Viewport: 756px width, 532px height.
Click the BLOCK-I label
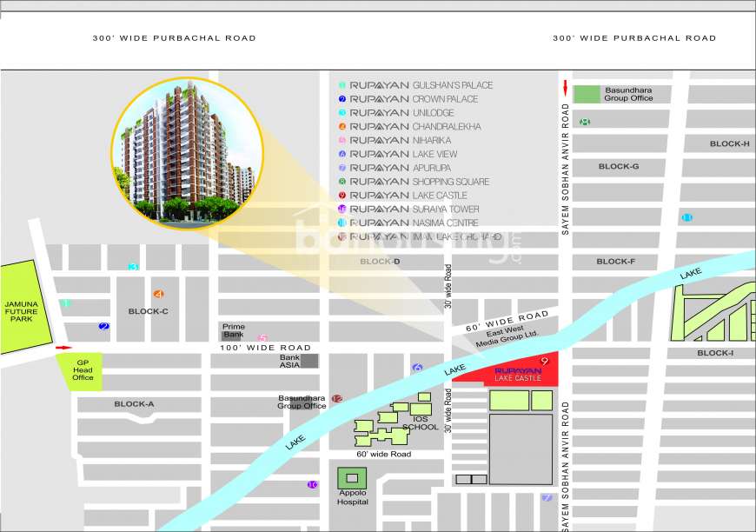coord(715,353)
